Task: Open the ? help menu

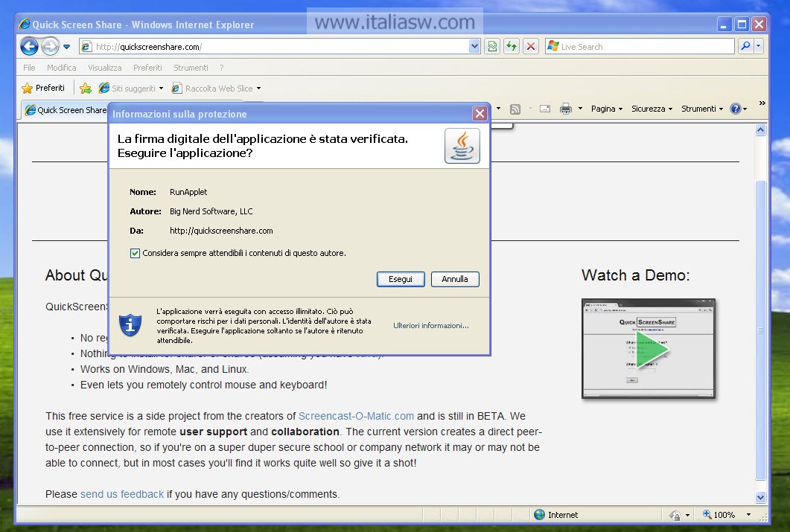Action: tap(222, 68)
